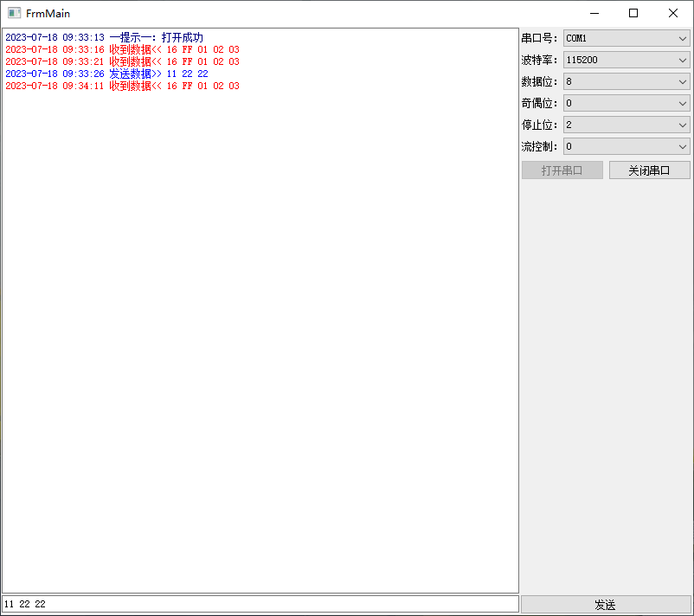The height and width of the screenshot is (616, 694).
Task: Select the 09:34:11 收到数据 log line
Action: [x=122, y=86]
